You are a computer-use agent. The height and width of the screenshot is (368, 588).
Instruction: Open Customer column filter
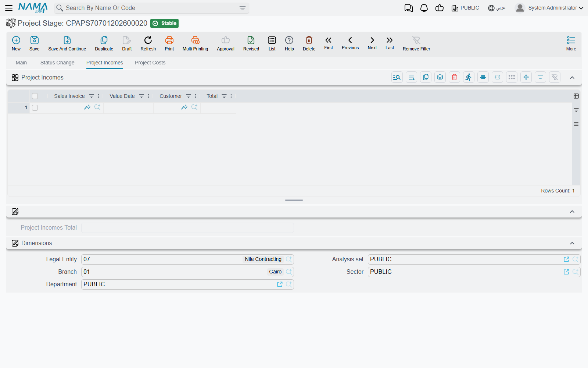(x=189, y=96)
